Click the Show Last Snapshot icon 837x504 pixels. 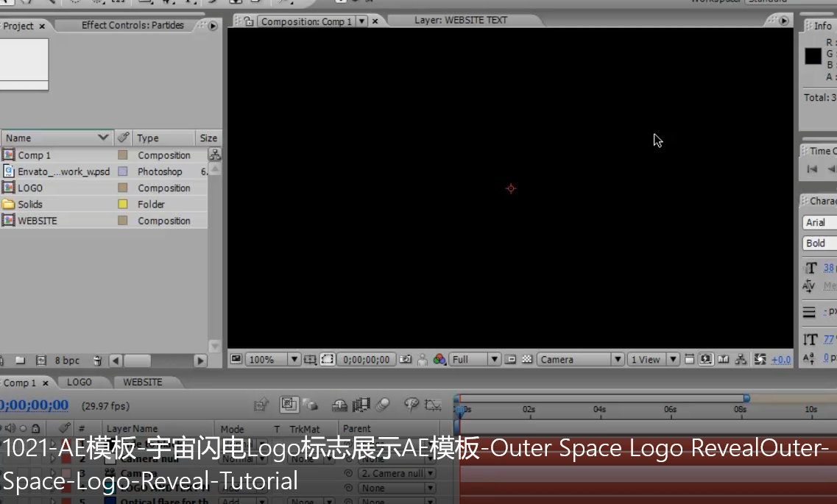423,360
